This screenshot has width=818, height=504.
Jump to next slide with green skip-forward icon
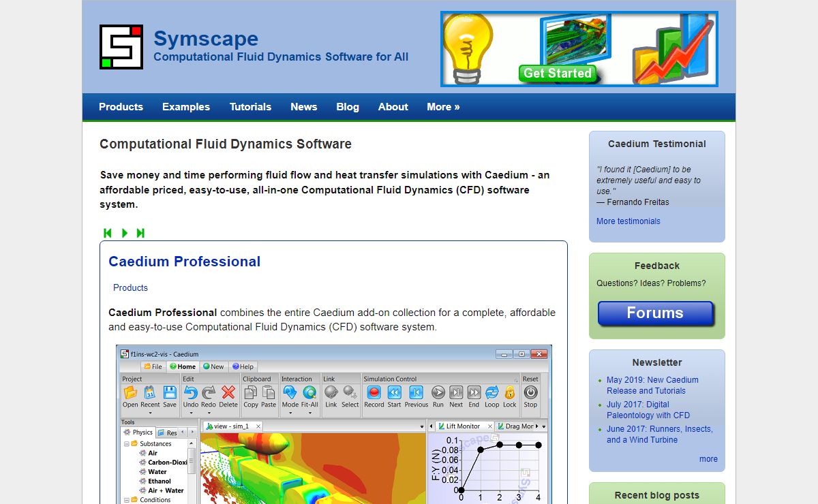[140, 233]
